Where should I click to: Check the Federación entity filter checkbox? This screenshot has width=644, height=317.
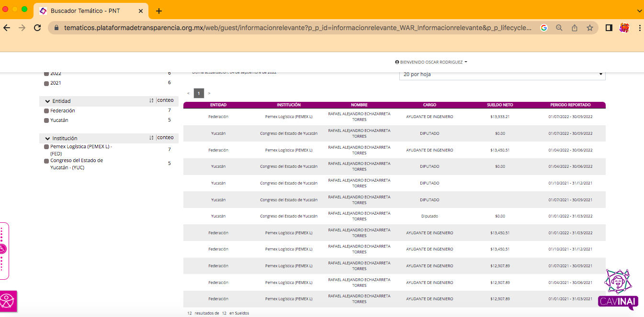tap(46, 111)
